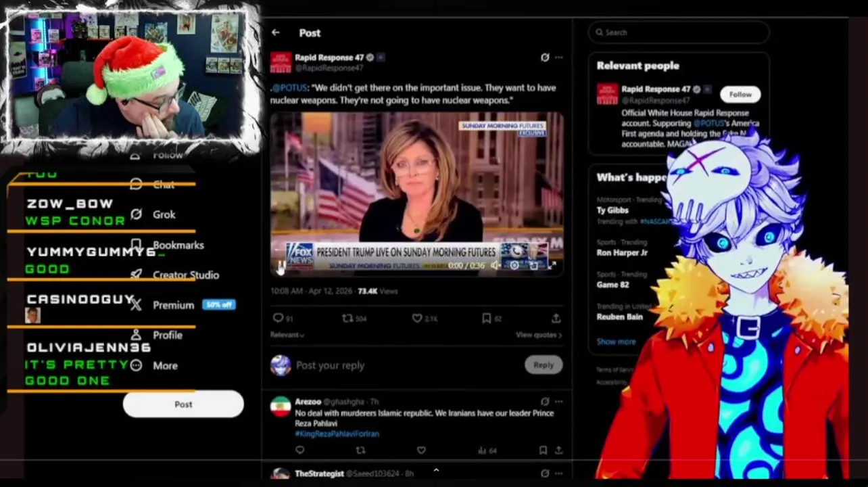Pause the Fox News video

[281, 266]
